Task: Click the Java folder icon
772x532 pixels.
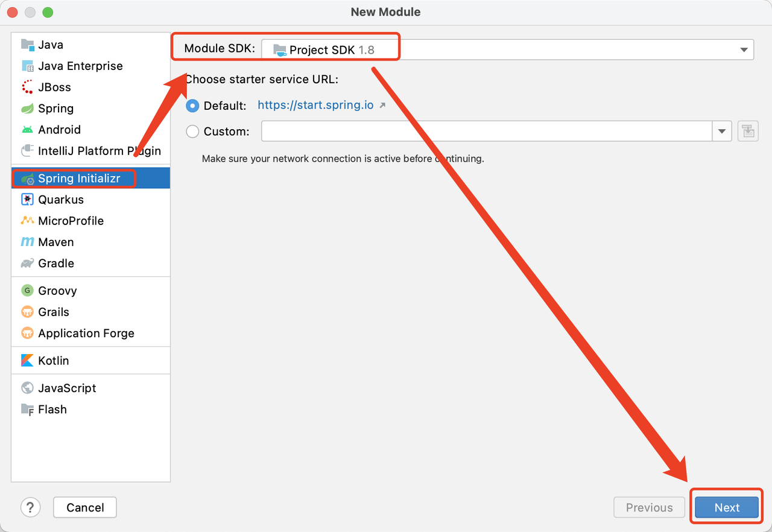Action: click(28, 45)
